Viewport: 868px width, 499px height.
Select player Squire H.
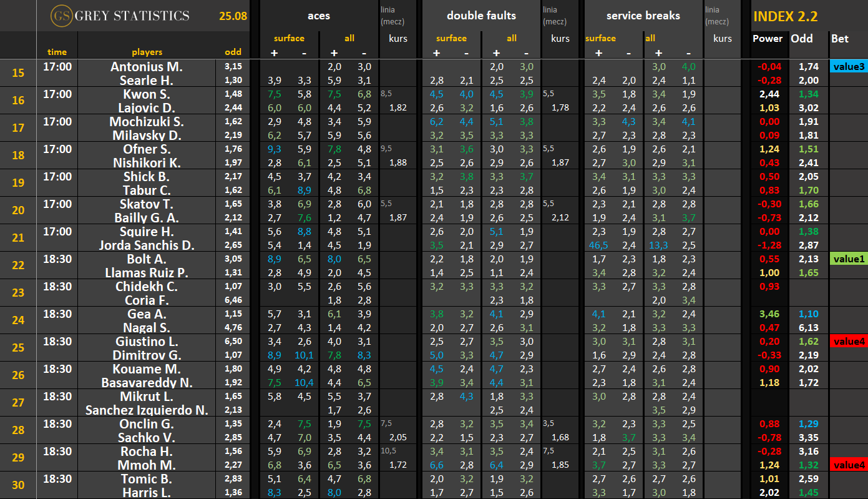coord(147,231)
